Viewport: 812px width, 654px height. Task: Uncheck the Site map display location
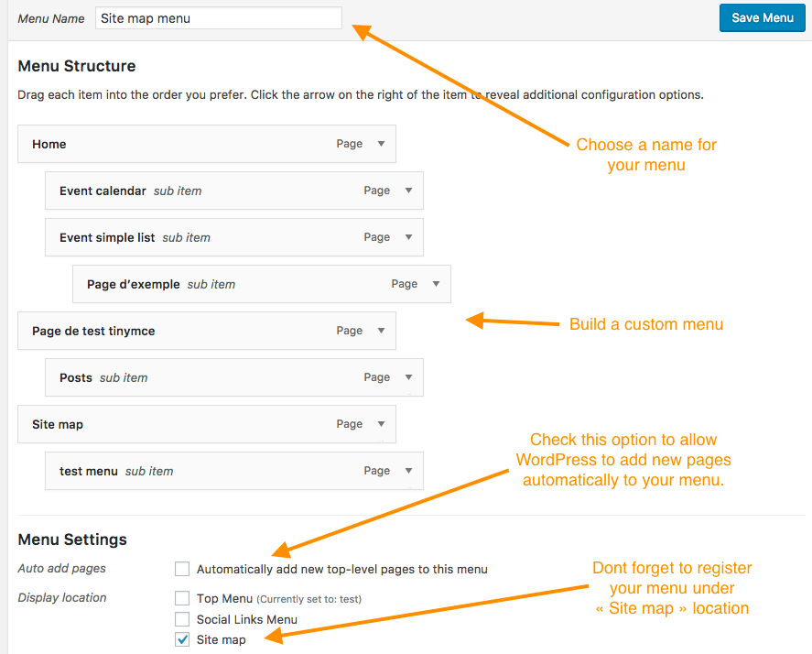(182, 639)
